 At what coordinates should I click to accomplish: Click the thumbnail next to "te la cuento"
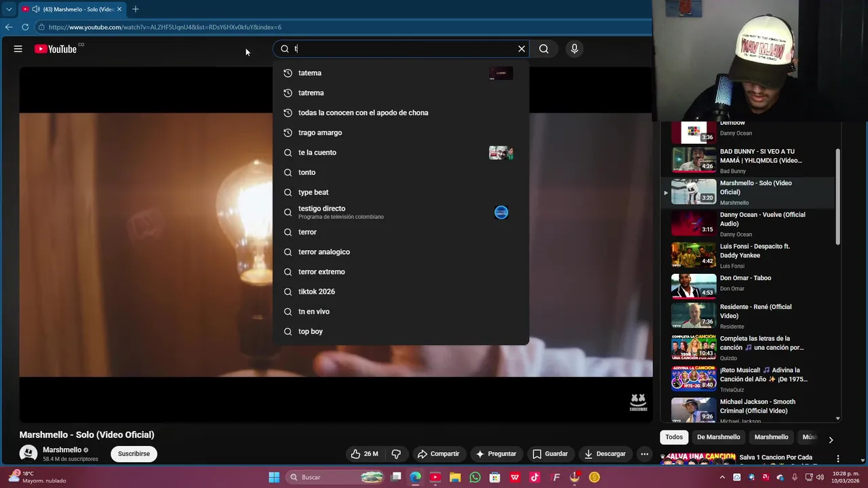pos(501,152)
